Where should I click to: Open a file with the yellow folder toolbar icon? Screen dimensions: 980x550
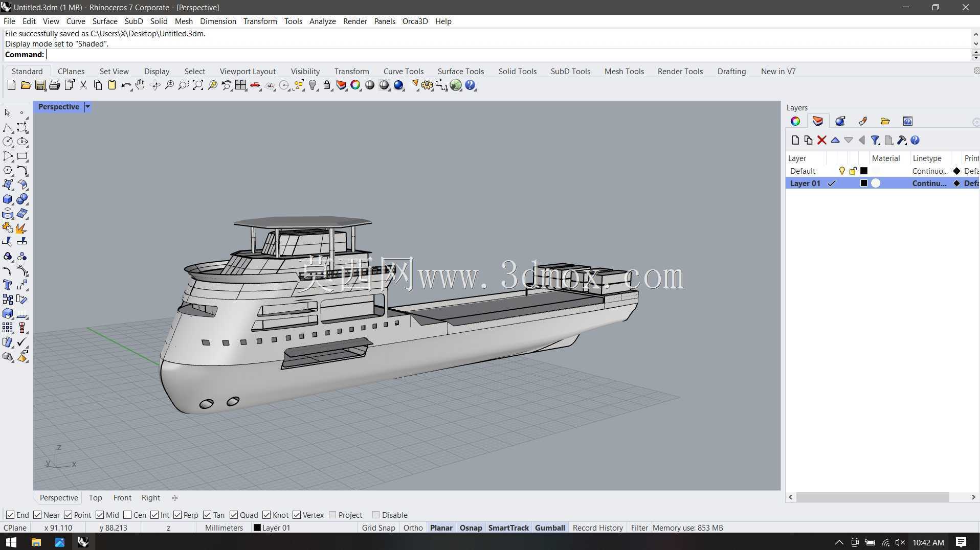(26, 85)
